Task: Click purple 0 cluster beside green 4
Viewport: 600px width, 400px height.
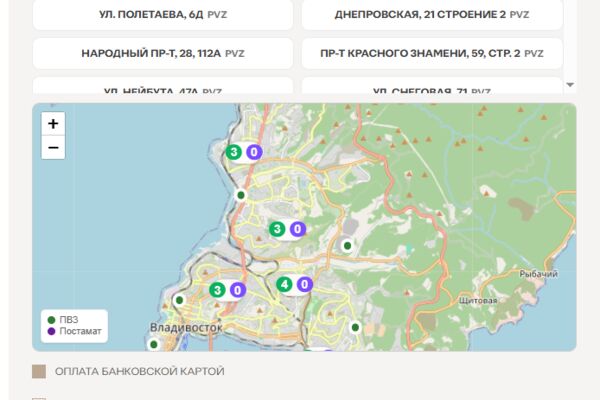Action: pos(305,284)
